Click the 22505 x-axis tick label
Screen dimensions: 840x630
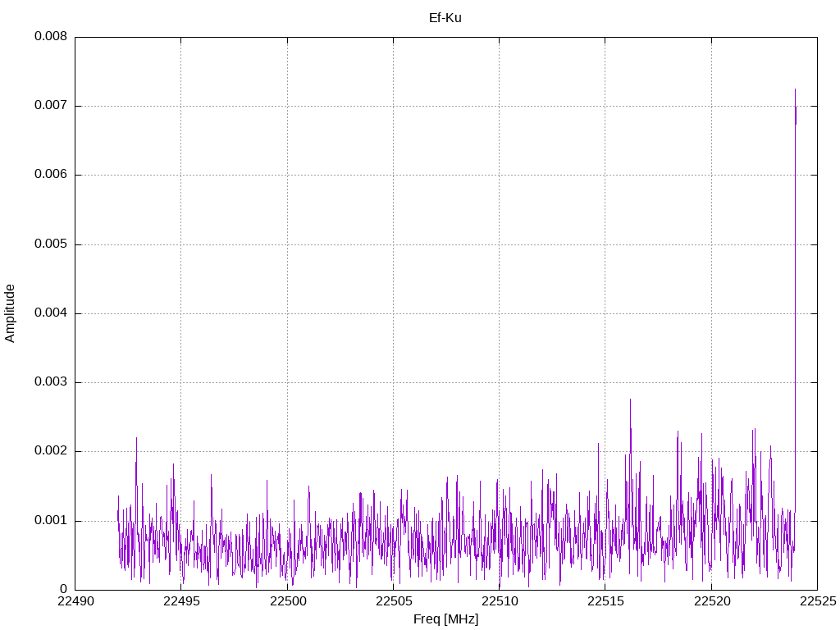coord(393,601)
